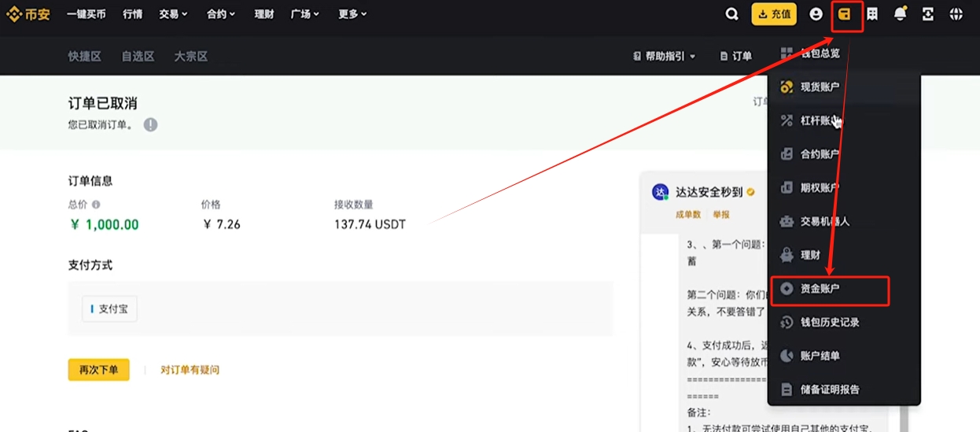This screenshot has height=432, width=980.
Task: Click the 储备证明报告 document icon
Action: 786,390
